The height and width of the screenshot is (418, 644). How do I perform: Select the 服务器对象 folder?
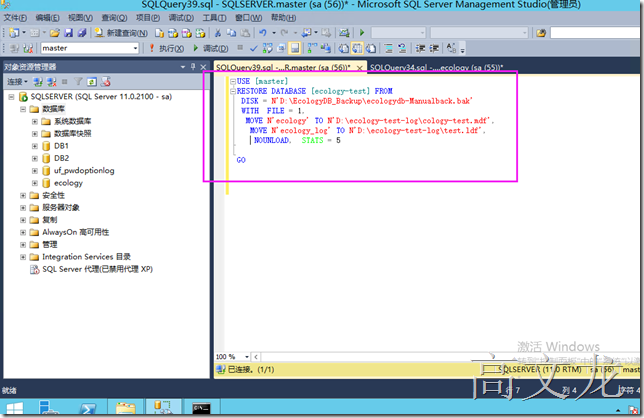61,207
